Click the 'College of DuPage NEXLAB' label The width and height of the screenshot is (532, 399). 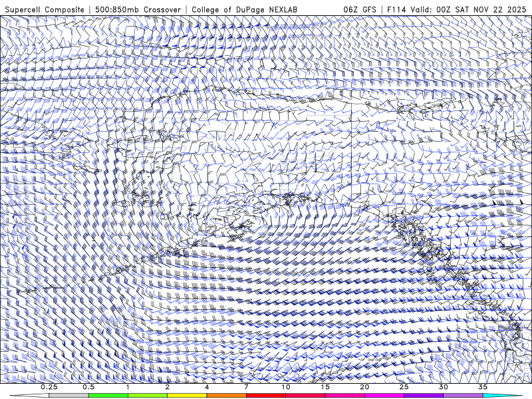pyautogui.click(x=244, y=10)
